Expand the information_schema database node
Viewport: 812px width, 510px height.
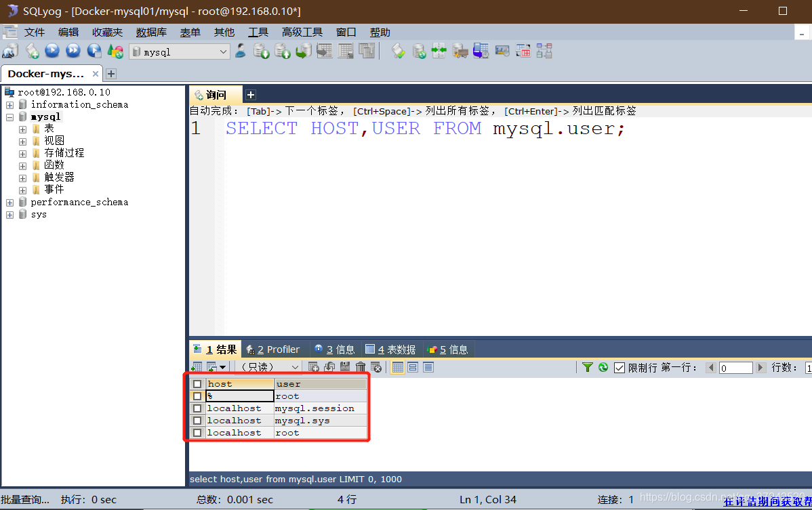click(10, 105)
